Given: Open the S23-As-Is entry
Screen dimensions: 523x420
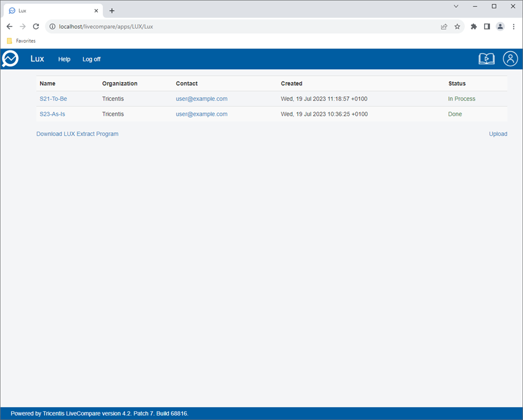Looking at the screenshot, I should 53,114.
